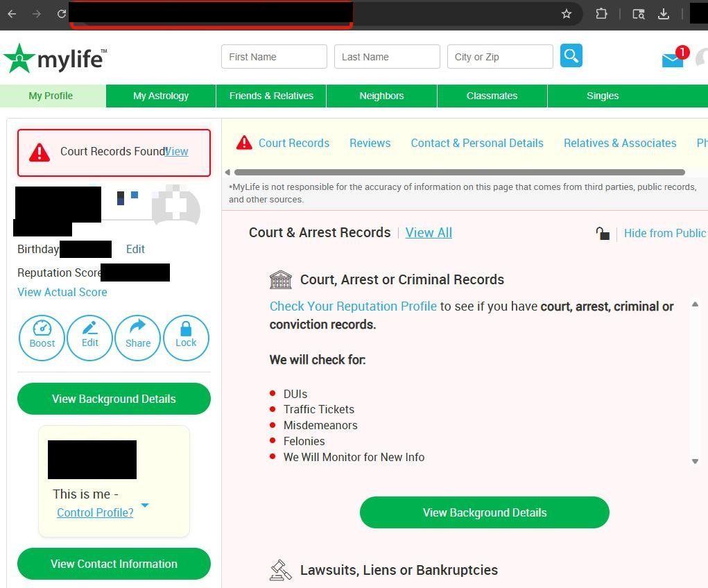
Task: Open the browser extensions puzzle icon
Action: click(x=601, y=14)
